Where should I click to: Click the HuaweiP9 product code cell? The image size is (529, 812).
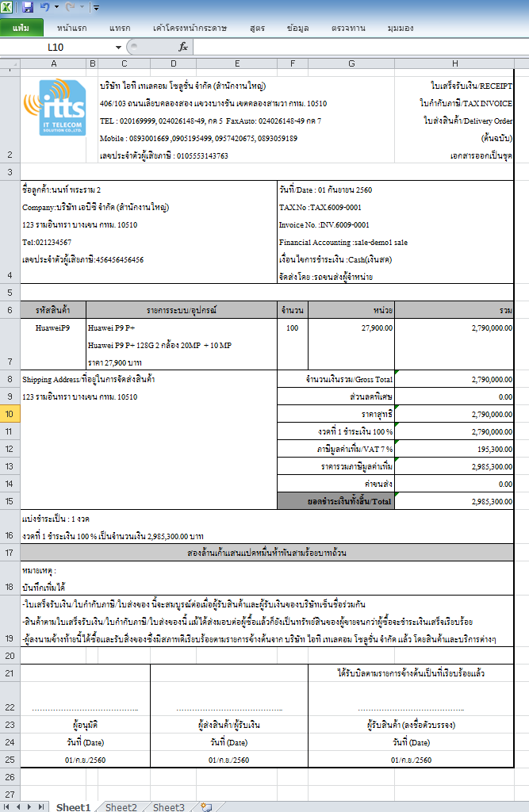pos(53,344)
